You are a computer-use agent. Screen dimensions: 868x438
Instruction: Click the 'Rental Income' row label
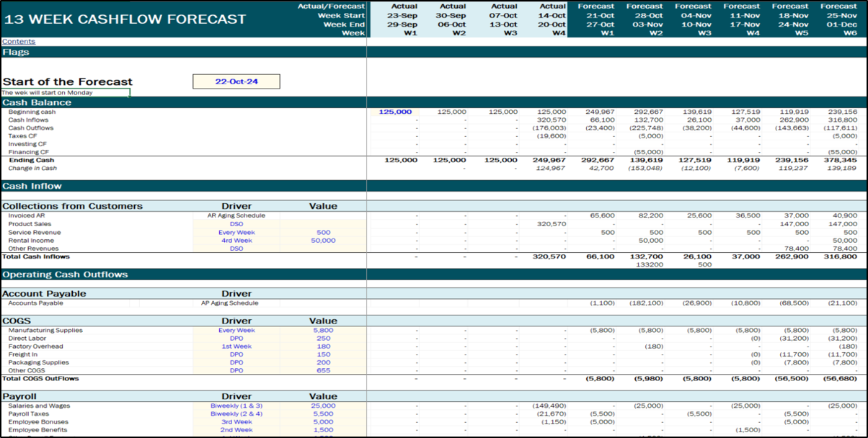(31, 241)
